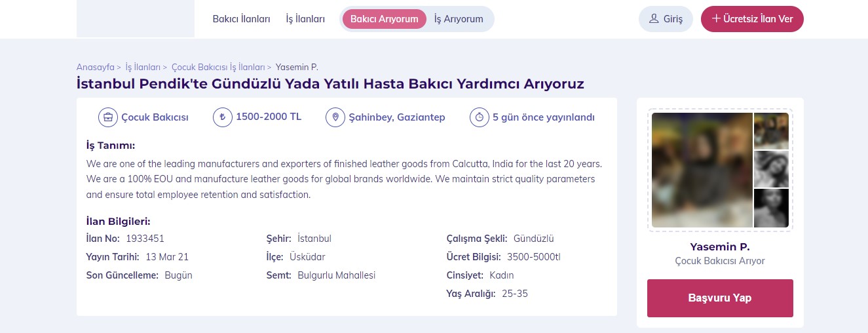Click the location pin icon beside Şahinbey, Gaziantep
Screen dimensions: 868x333
click(335, 117)
